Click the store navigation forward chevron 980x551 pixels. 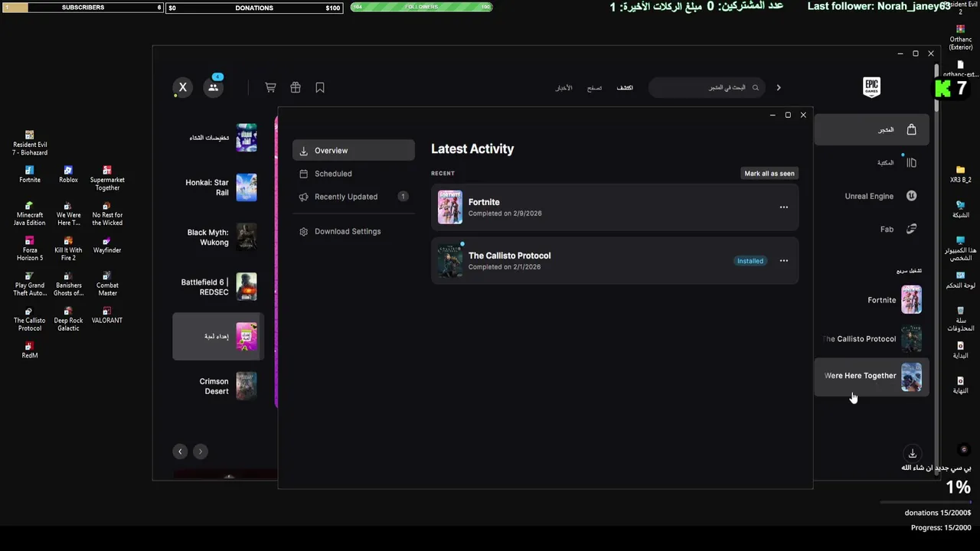779,87
